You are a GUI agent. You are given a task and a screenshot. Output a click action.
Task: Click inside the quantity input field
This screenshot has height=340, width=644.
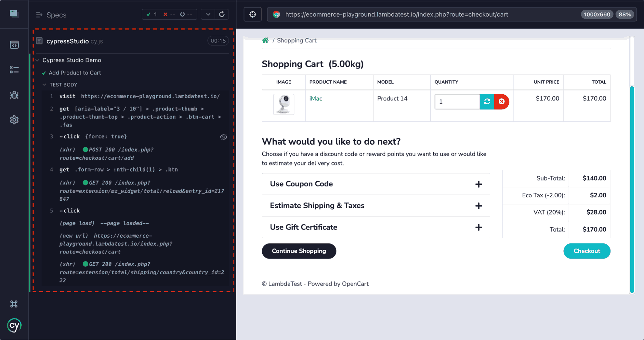[x=457, y=101]
